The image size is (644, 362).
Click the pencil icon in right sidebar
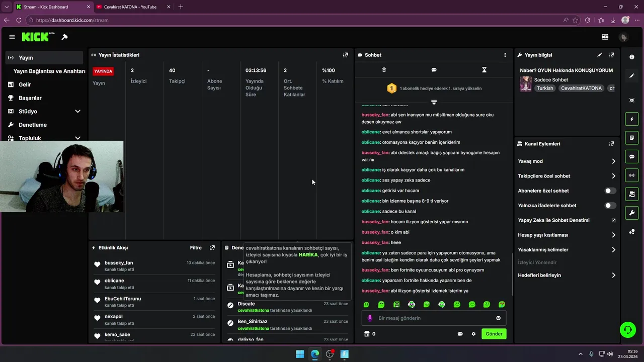pos(632,76)
